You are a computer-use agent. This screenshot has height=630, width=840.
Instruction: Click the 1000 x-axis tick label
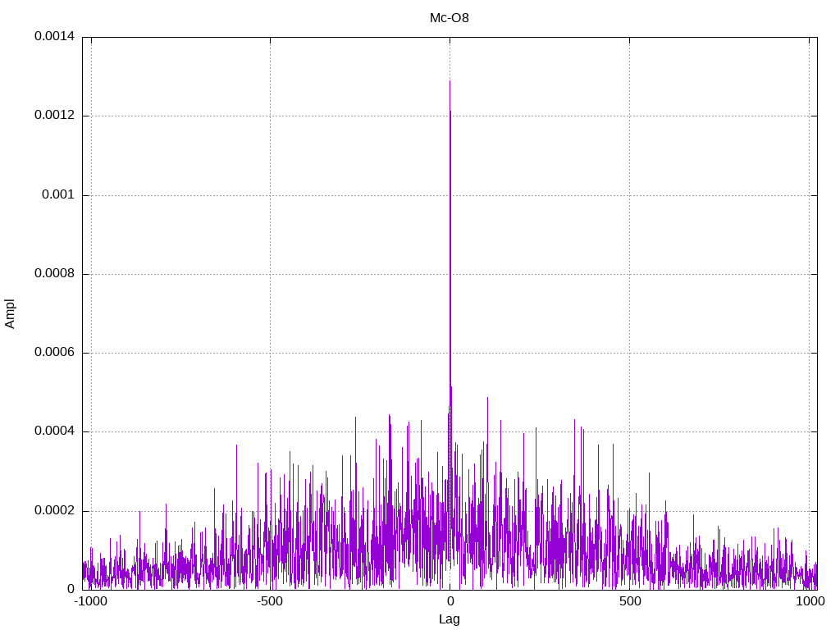pyautogui.click(x=810, y=601)
